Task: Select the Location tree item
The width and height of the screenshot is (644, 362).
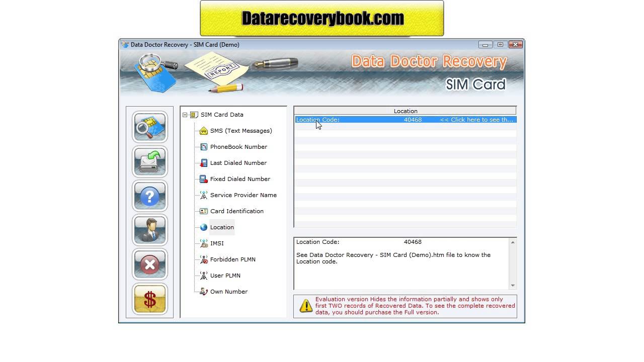Action: coord(222,227)
